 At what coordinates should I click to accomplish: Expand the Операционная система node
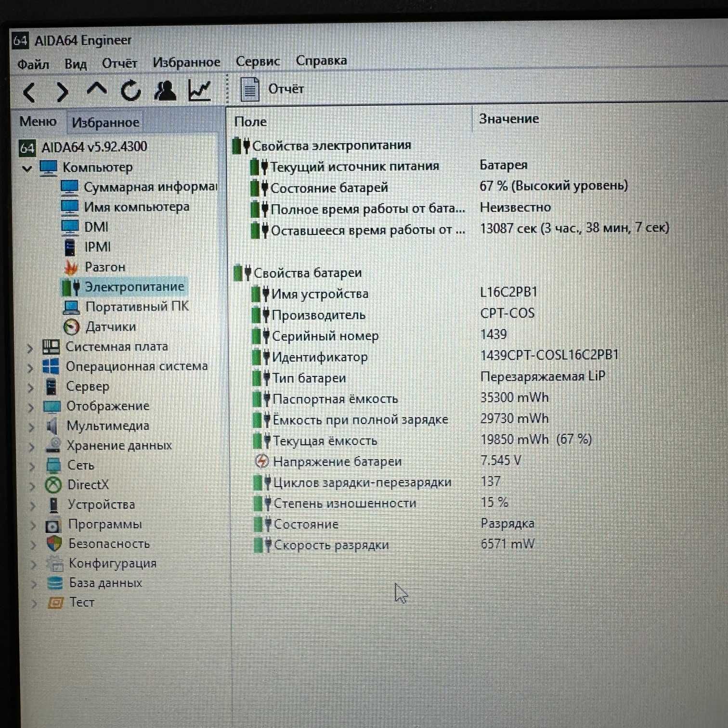tap(30, 368)
